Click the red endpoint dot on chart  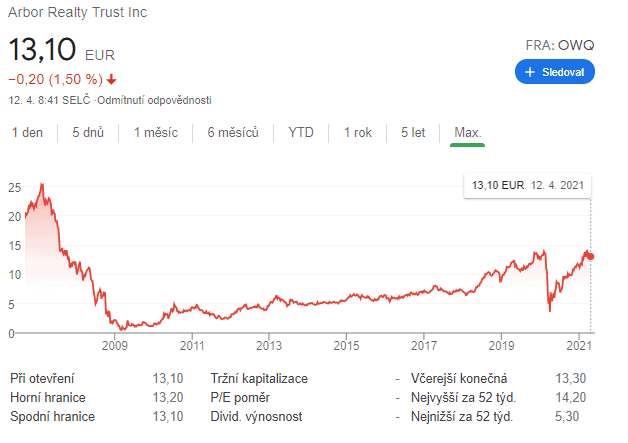(590, 256)
